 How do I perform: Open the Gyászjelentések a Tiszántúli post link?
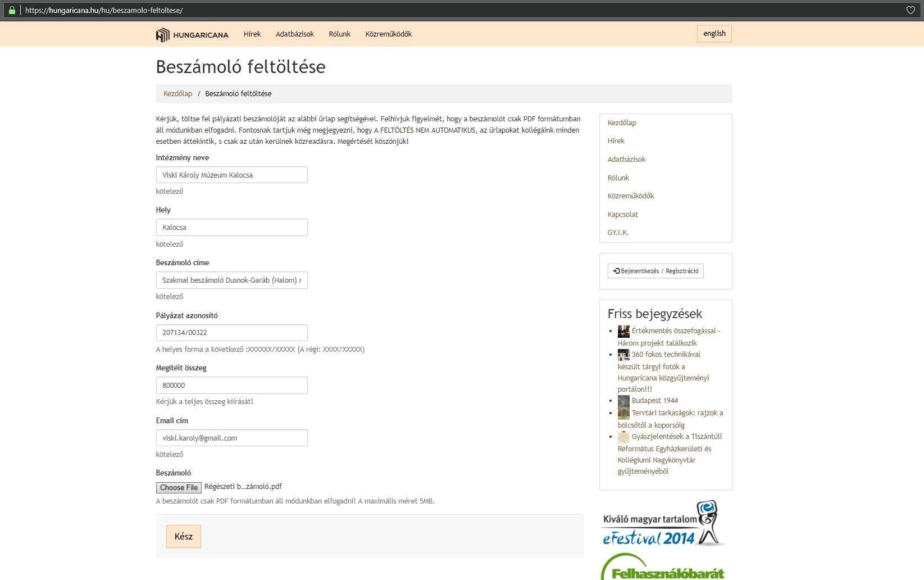click(670, 454)
